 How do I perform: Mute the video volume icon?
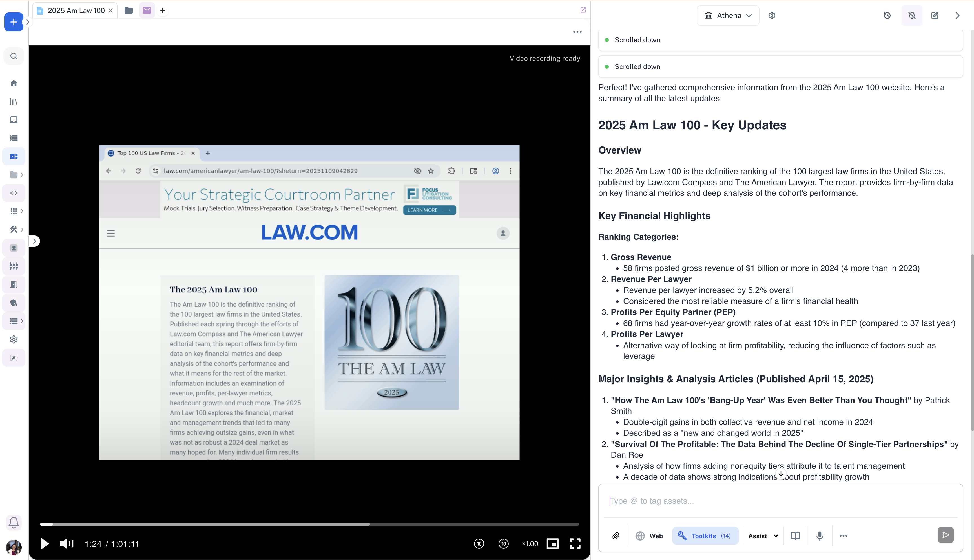coord(66,544)
